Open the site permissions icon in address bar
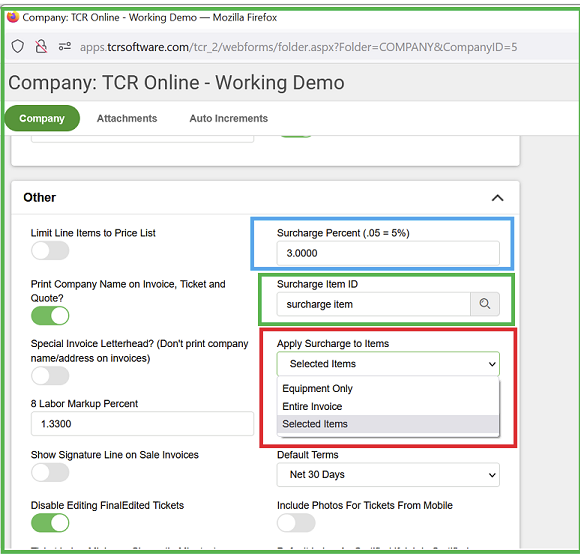 point(65,46)
